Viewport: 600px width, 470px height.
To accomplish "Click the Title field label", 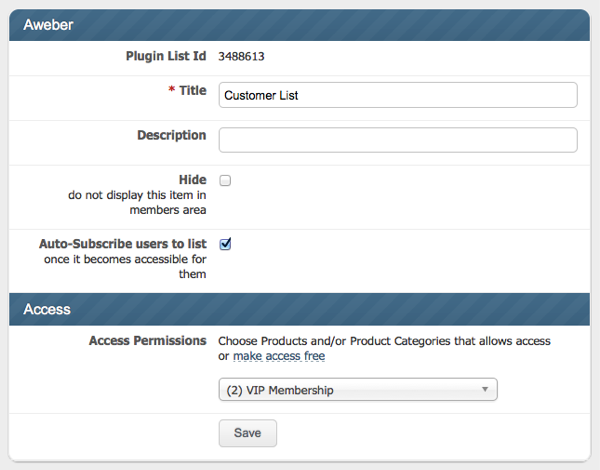I will [192, 91].
